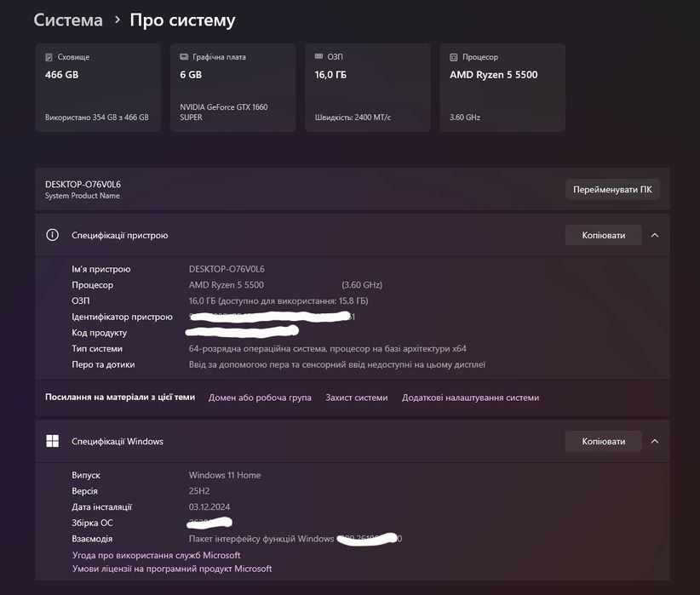Copy Windows specifications with Копіювати button

tap(603, 441)
